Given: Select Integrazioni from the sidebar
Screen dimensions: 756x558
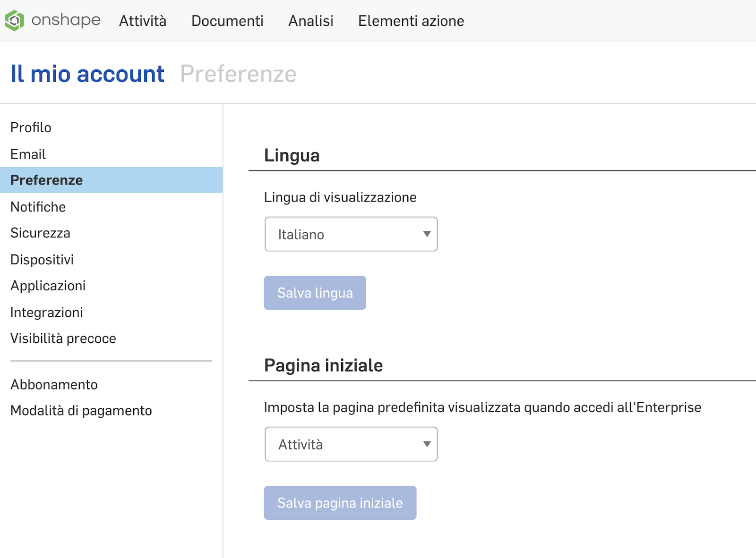Looking at the screenshot, I should [47, 312].
